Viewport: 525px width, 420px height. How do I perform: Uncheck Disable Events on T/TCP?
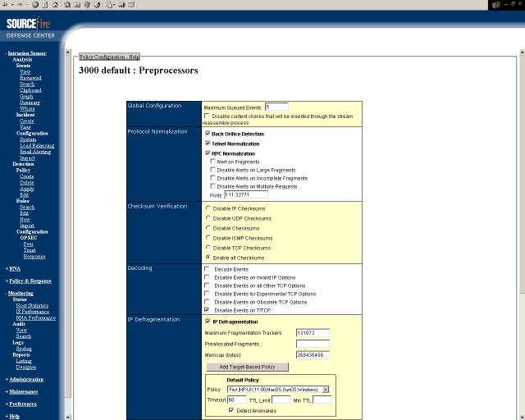(x=207, y=310)
